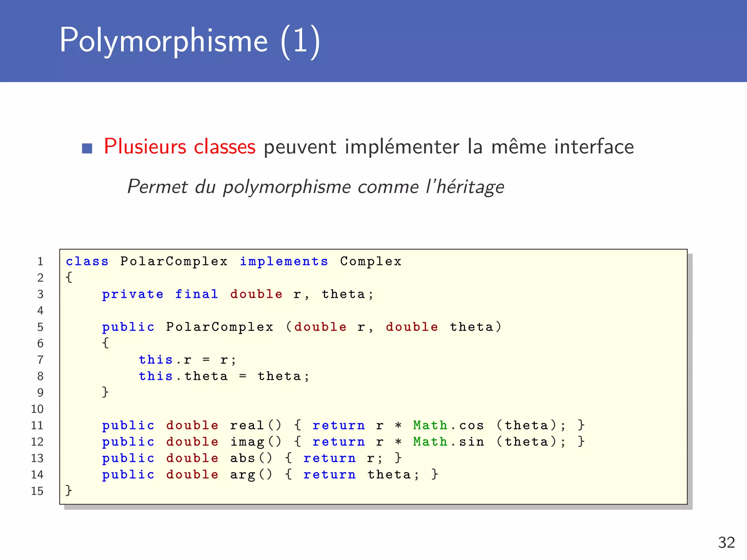This screenshot has width=747, height=560.
Task: Click 'Math.cos' on line 11
Action: point(449,425)
